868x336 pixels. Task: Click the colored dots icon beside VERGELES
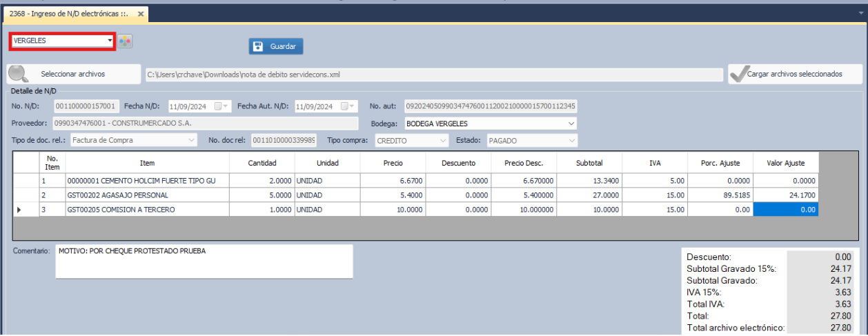[x=125, y=41]
